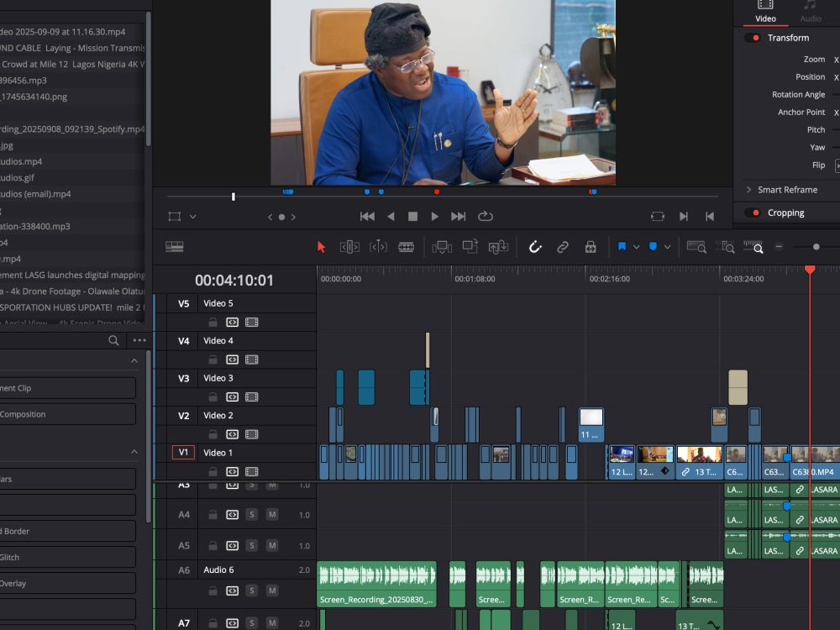Play the timeline forward

[434, 217]
